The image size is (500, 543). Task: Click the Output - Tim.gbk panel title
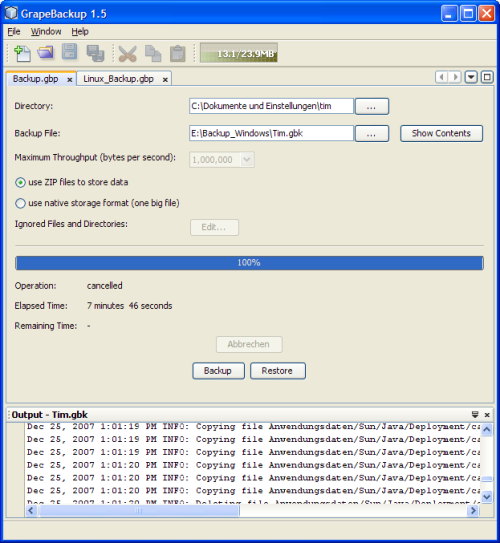click(50, 415)
